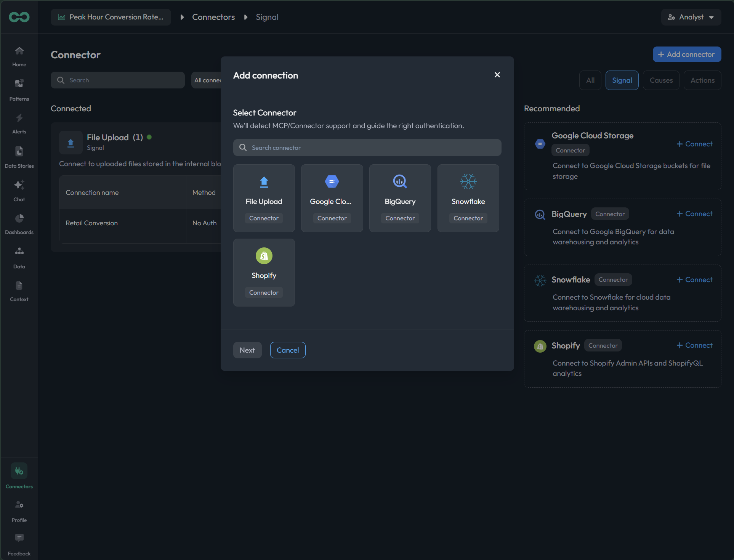Open Dashboards from the sidebar

pyautogui.click(x=19, y=224)
